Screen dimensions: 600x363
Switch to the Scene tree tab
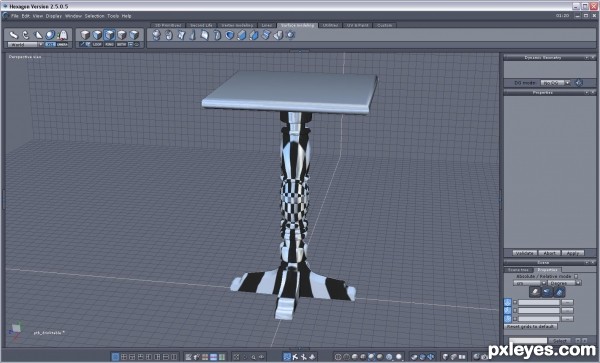coord(518,270)
